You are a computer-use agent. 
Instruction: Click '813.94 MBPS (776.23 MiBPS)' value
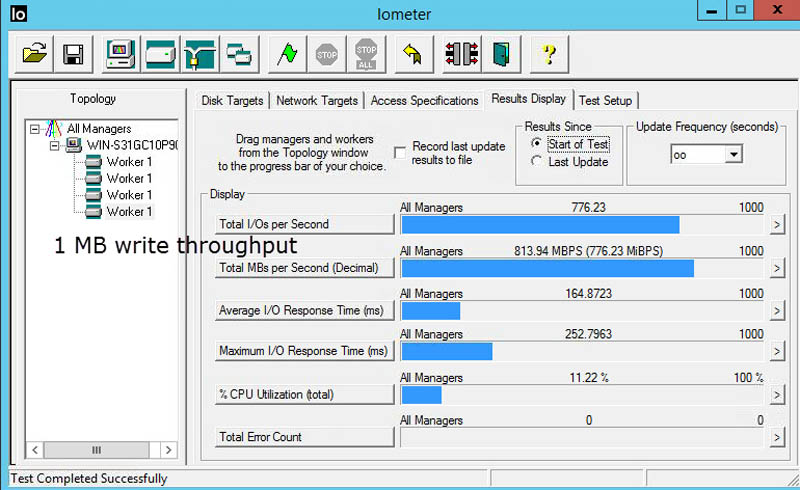pyautogui.click(x=588, y=251)
